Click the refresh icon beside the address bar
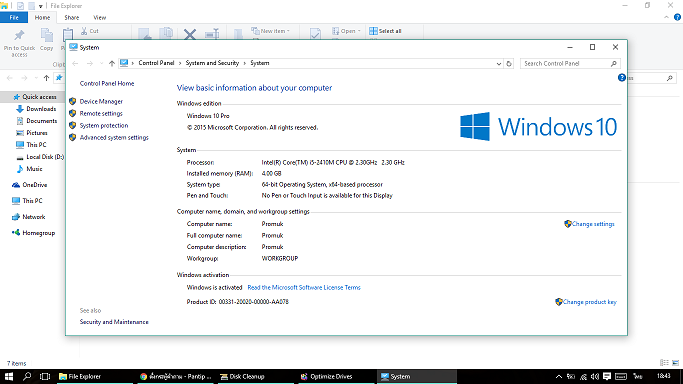This screenshot has height=384, width=683. 509,64
